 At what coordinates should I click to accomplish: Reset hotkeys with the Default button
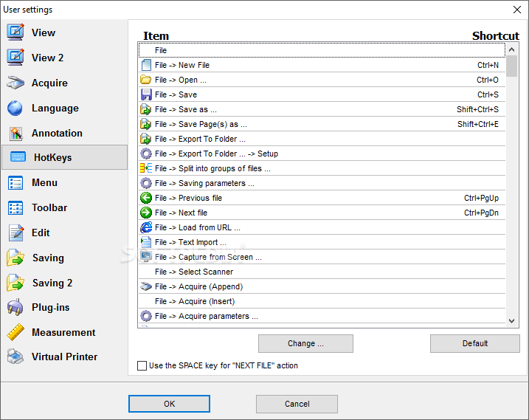(475, 344)
